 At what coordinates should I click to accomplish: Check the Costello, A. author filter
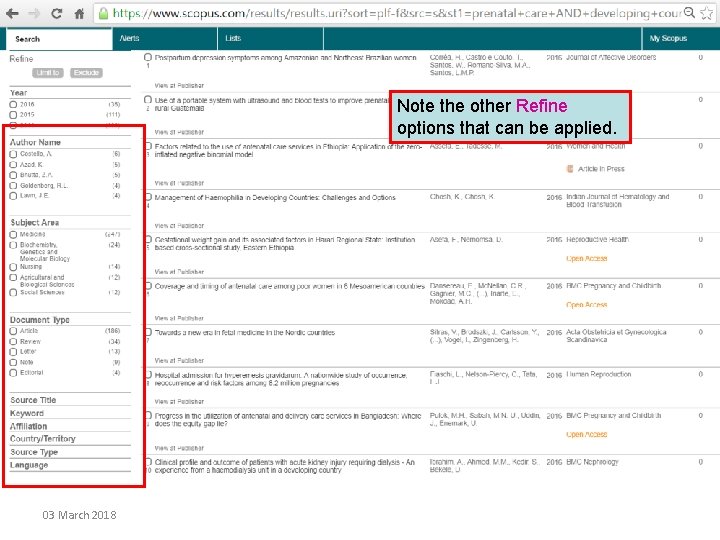point(13,154)
